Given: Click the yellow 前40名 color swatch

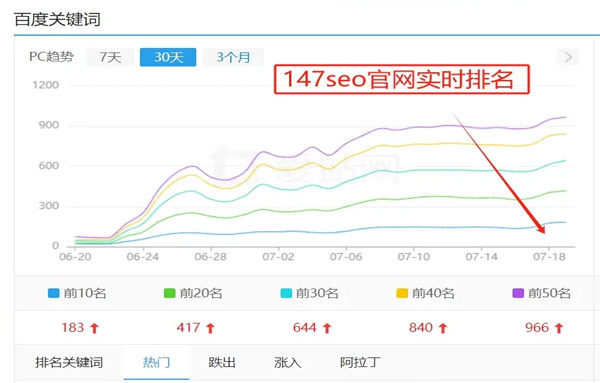Looking at the screenshot, I should tap(402, 293).
